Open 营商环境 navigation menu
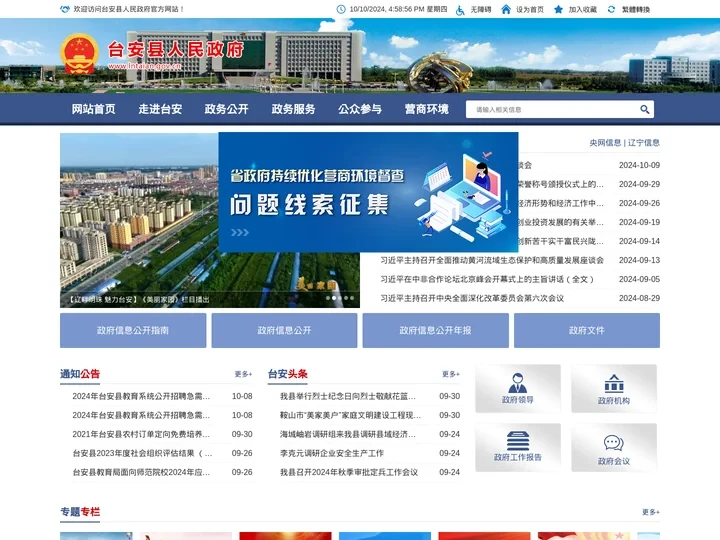Screen dimensions: 720x540 (427, 109)
